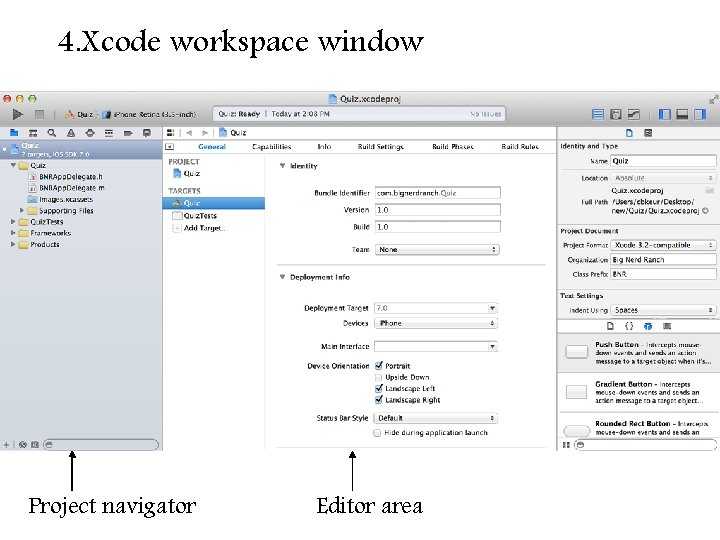This screenshot has width=720, height=540.
Task: Open the Team dropdown
Action: click(437, 249)
